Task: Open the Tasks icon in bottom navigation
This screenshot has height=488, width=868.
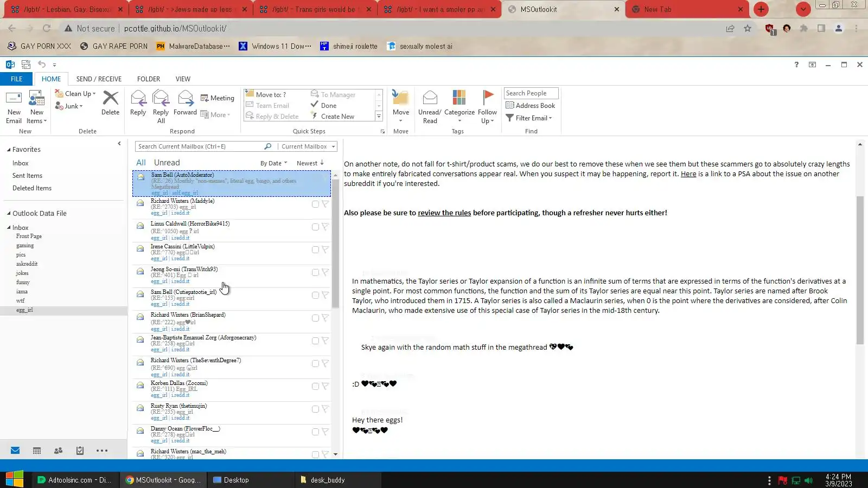Action: (80, 451)
